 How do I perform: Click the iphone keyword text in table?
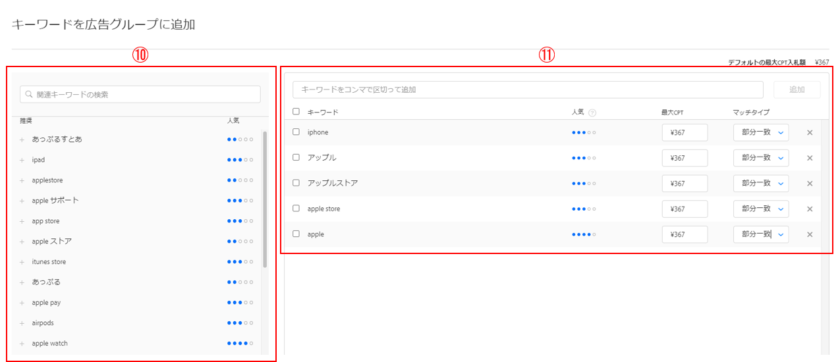[x=318, y=132]
